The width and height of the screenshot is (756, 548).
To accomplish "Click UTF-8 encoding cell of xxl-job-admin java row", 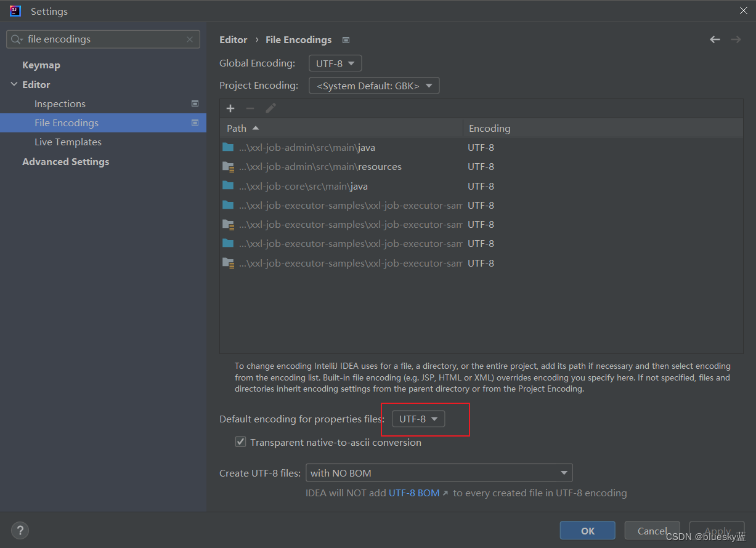I will pyautogui.click(x=481, y=148).
